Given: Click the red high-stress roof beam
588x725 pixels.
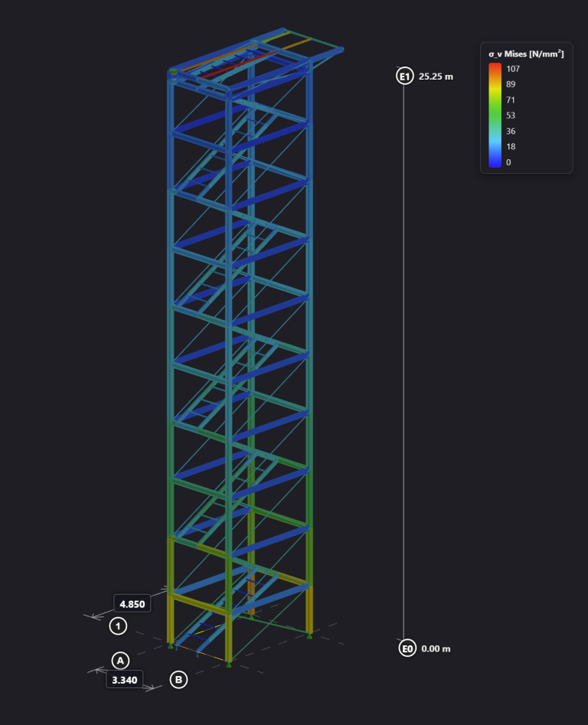Looking at the screenshot, I should point(238,64).
